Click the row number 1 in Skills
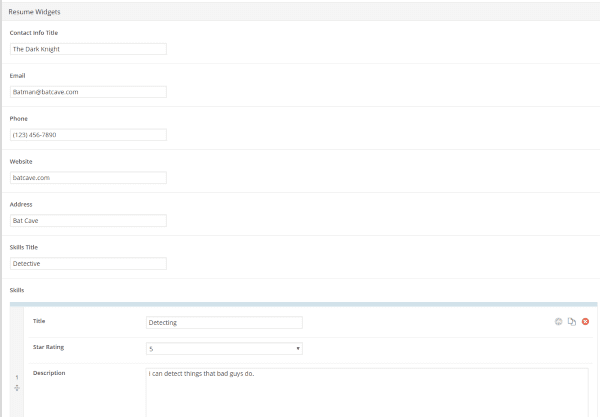This screenshot has width=600, height=417. [16, 377]
